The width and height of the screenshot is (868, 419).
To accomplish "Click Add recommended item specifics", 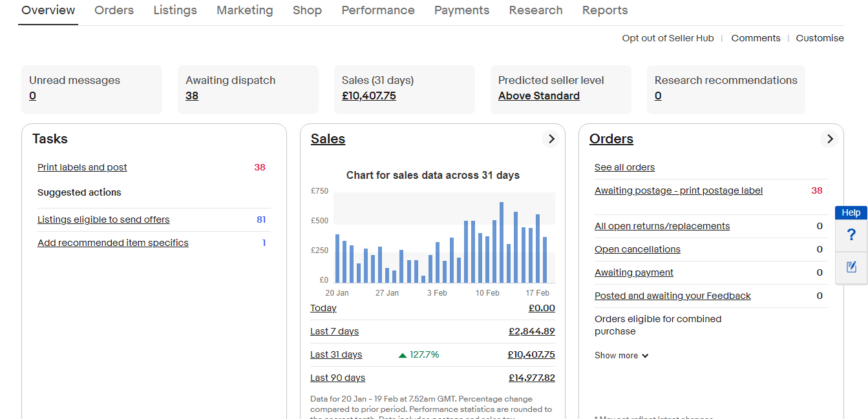I will [113, 243].
